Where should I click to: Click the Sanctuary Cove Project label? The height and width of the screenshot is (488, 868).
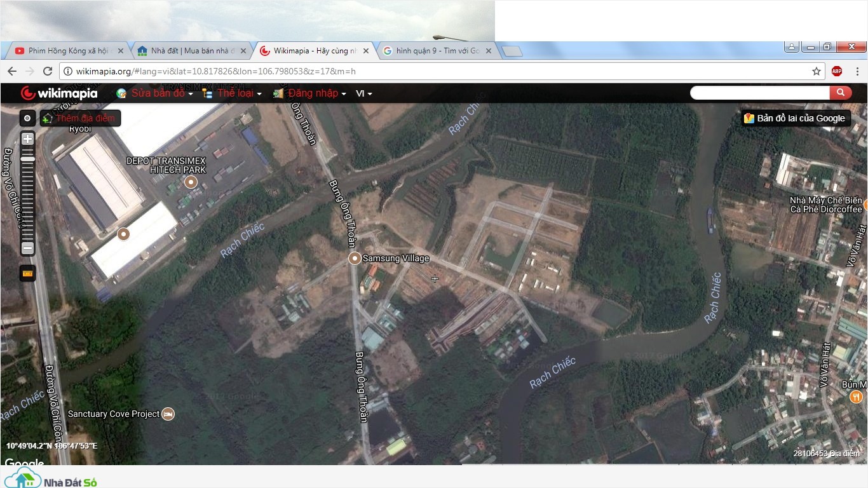point(114,414)
